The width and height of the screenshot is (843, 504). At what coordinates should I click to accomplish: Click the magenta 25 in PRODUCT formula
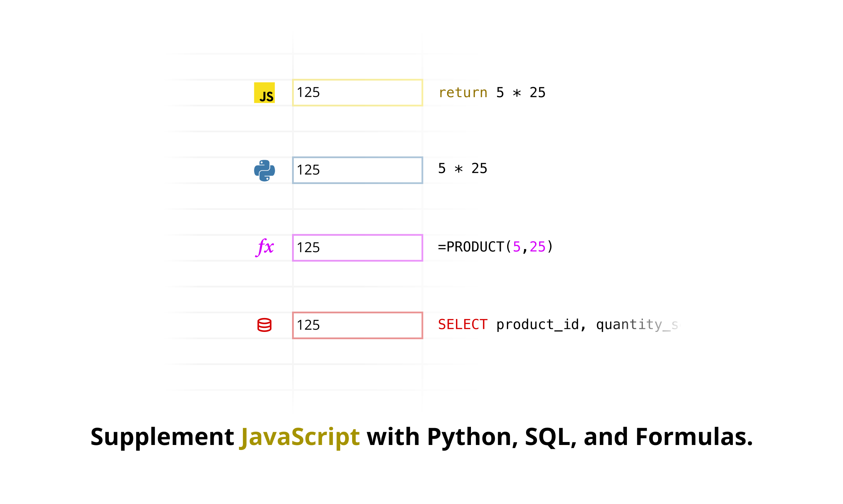pos(537,247)
